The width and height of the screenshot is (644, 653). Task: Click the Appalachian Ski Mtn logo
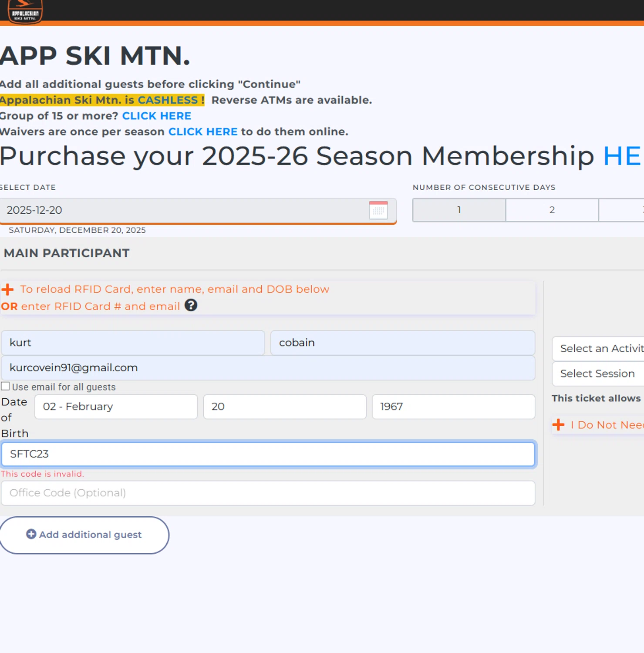(x=25, y=11)
